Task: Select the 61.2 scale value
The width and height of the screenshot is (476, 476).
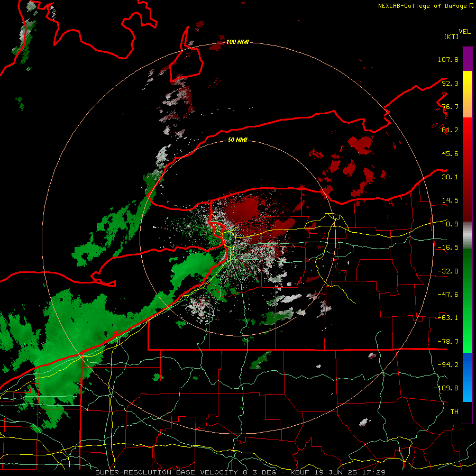Action: [x=450, y=130]
